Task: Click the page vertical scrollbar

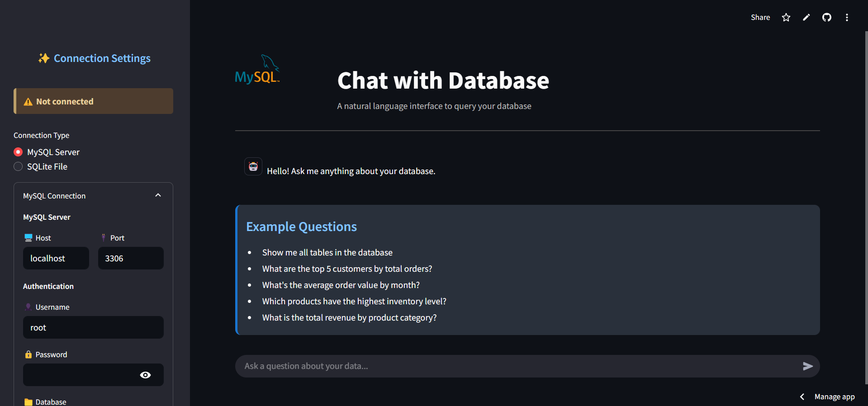Action: (x=866, y=208)
